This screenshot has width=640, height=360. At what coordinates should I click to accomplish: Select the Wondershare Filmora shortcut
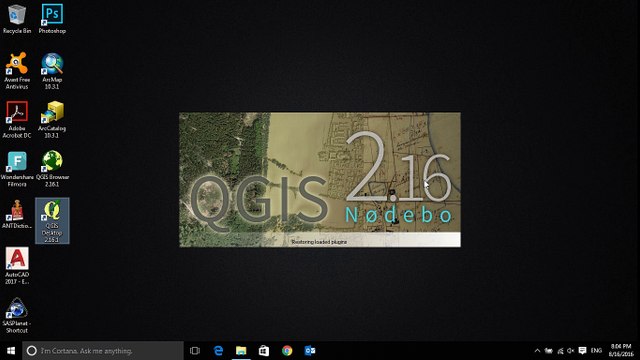17,169
